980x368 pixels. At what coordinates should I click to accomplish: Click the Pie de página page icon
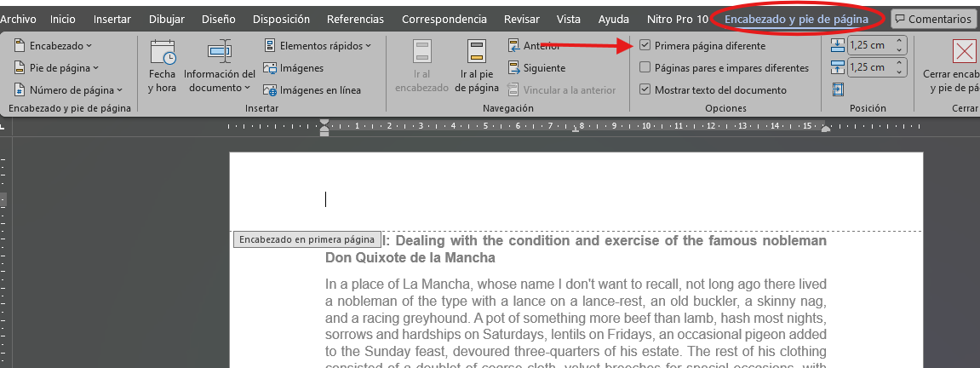coord(20,67)
